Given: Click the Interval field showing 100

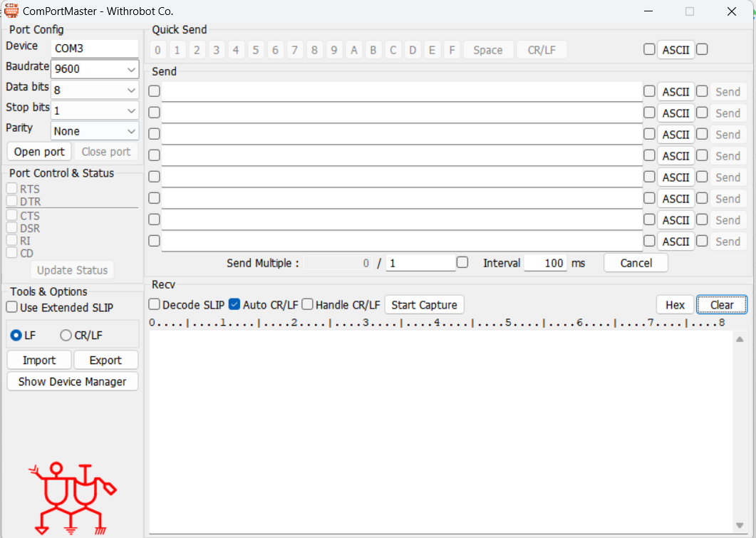Looking at the screenshot, I should 545,263.
